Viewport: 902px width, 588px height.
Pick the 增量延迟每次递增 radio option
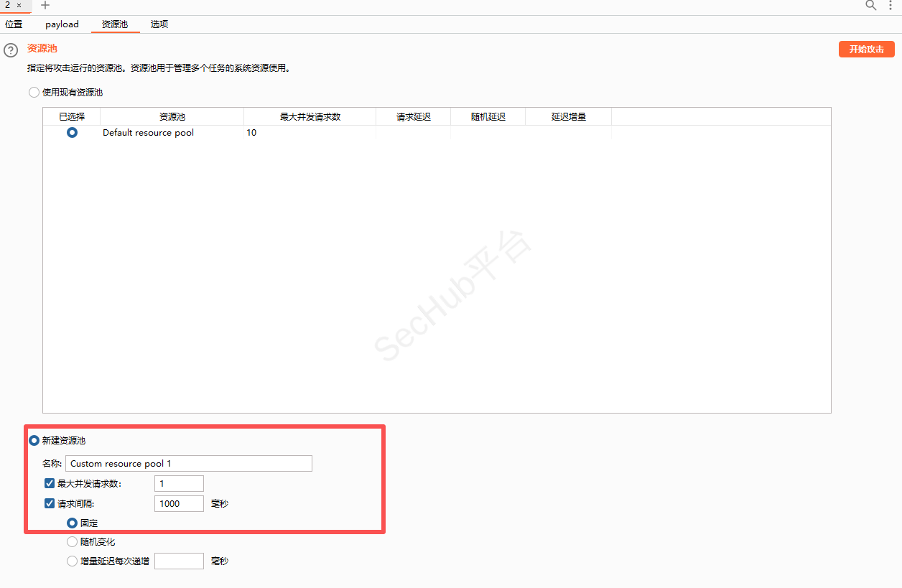[72, 561]
